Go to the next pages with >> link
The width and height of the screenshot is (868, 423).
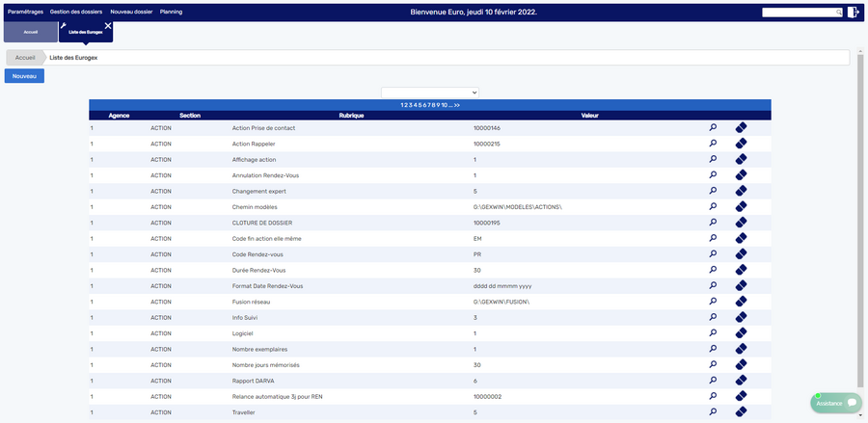tap(456, 104)
